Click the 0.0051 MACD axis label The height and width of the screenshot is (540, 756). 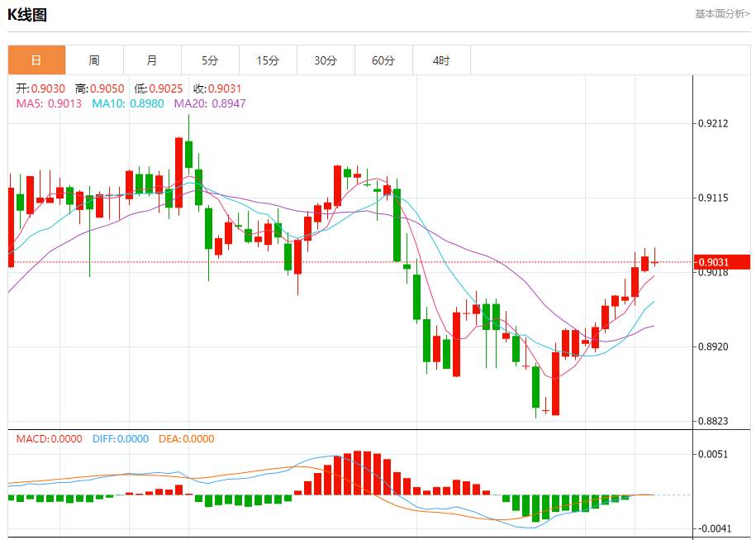(714, 454)
